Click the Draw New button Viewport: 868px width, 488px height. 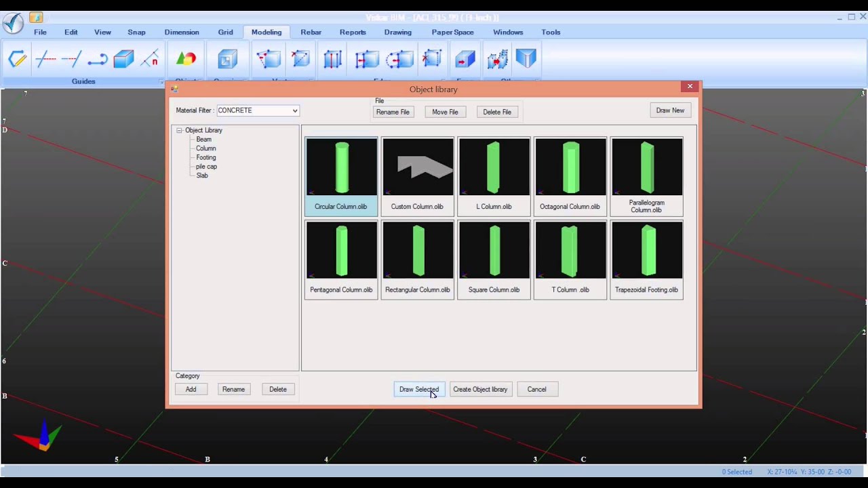[670, 110]
